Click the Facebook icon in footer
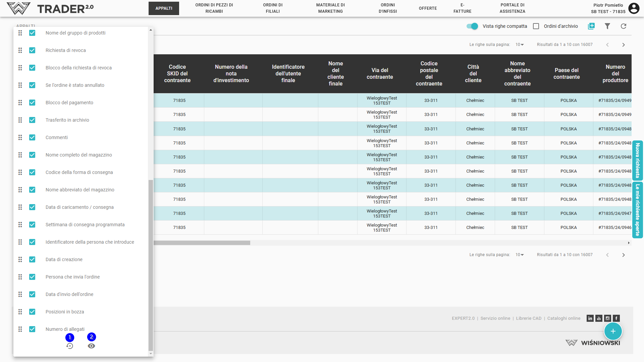The height and width of the screenshot is (362, 644). 616,318
